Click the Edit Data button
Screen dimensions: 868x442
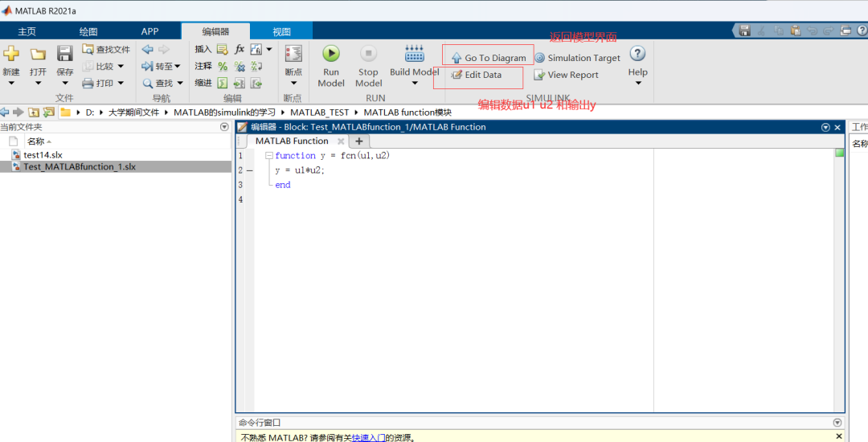477,75
